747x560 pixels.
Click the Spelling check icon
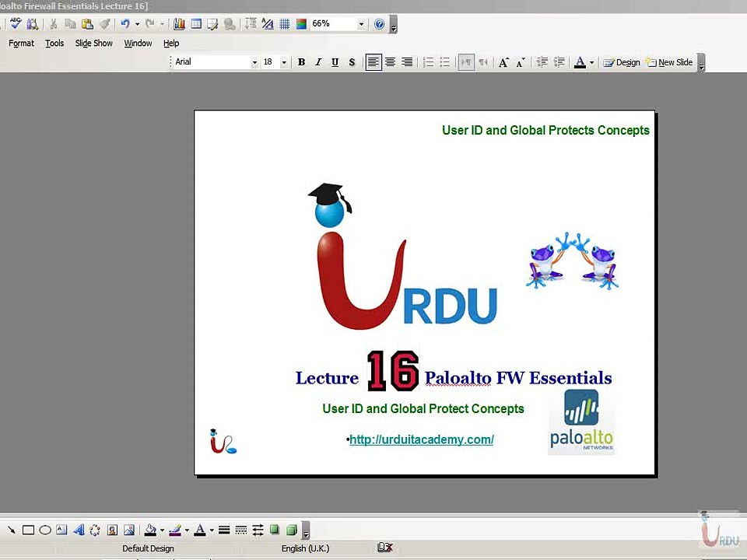pos(16,23)
